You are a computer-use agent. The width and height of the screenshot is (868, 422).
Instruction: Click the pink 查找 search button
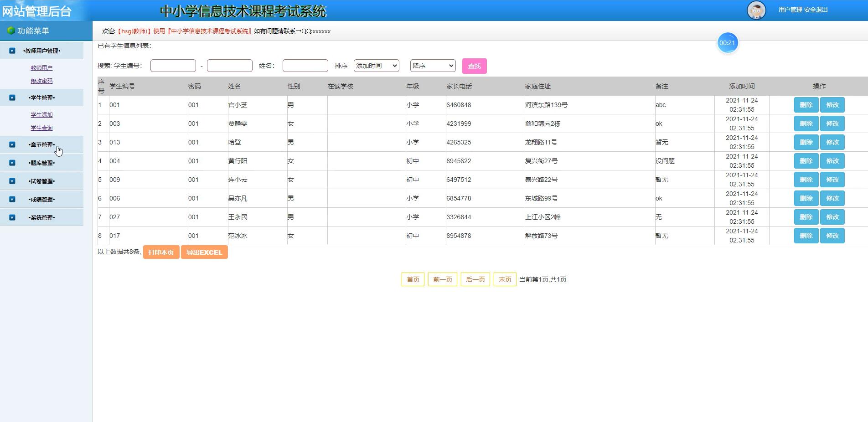click(474, 66)
